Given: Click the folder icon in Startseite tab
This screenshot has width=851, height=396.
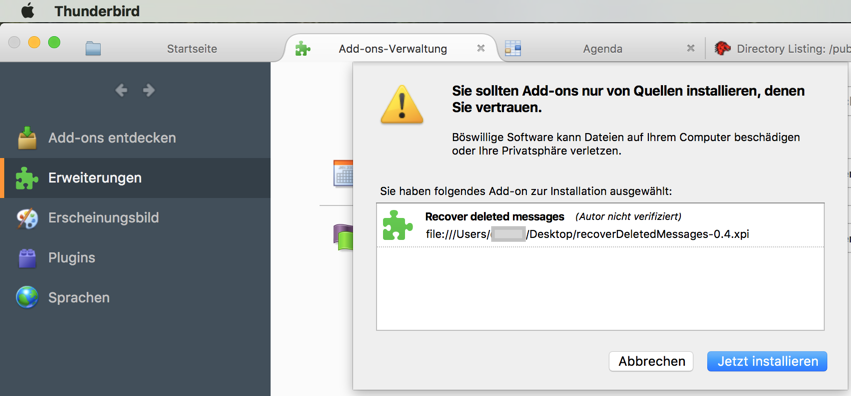Looking at the screenshot, I should (93, 49).
